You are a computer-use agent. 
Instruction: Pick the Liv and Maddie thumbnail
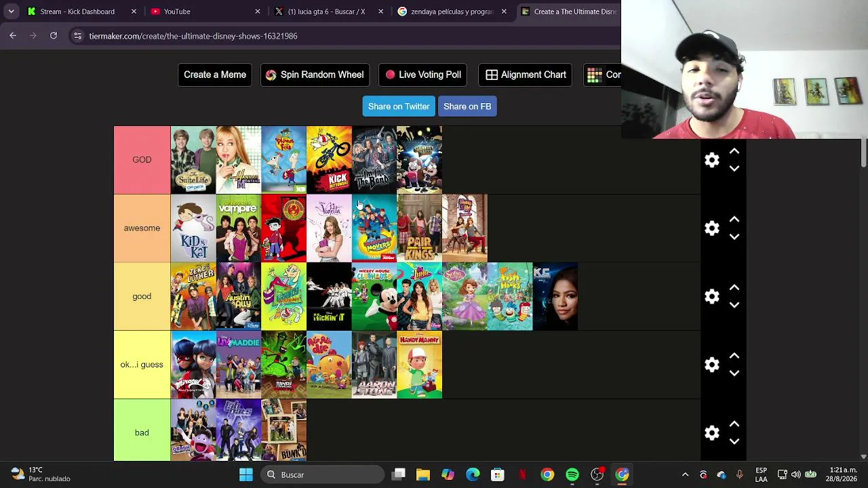(x=239, y=365)
